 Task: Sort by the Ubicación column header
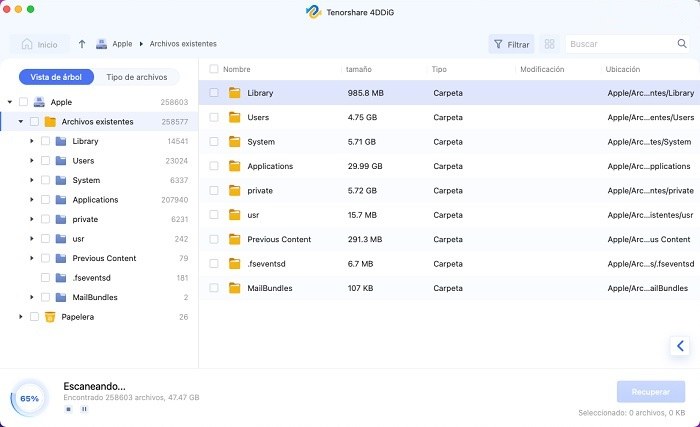[623, 69]
